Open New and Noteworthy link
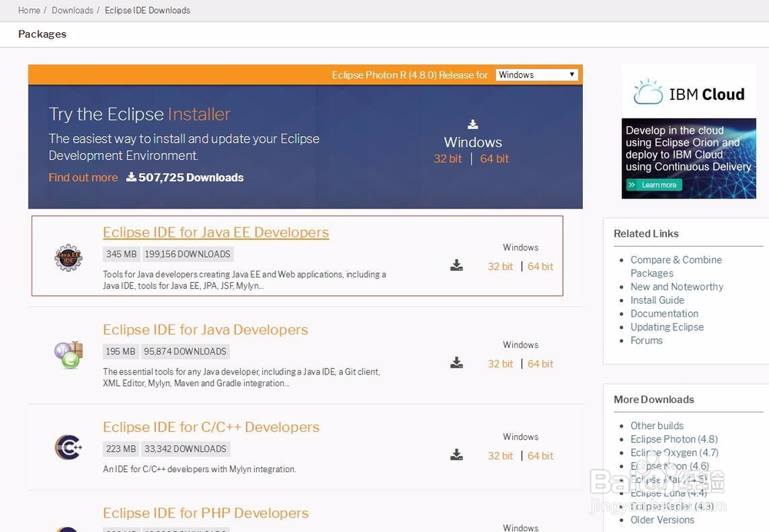 (x=677, y=286)
